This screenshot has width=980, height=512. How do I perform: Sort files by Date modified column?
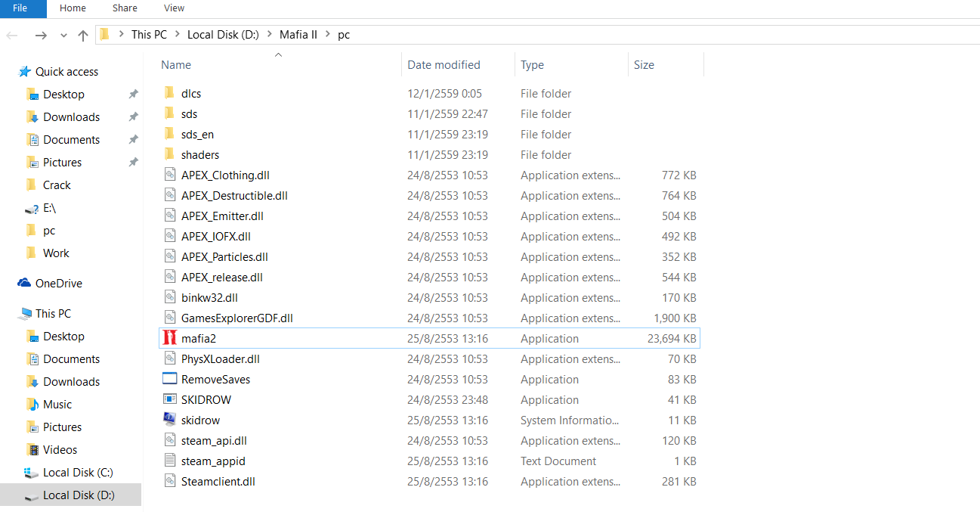tap(444, 65)
